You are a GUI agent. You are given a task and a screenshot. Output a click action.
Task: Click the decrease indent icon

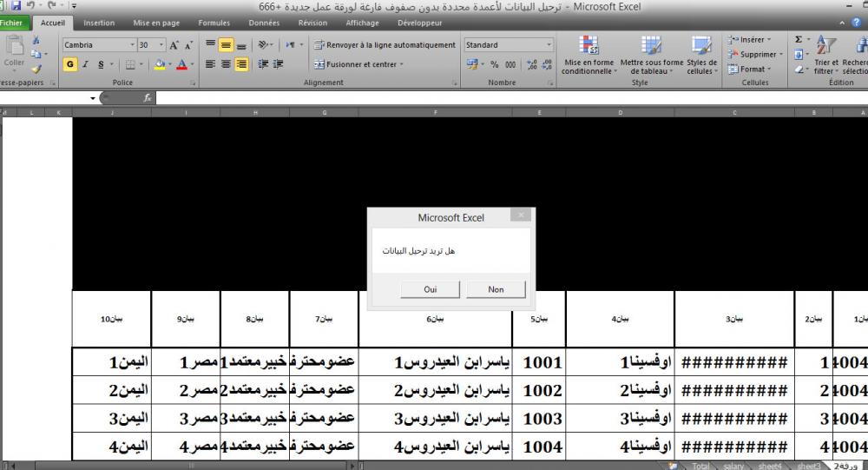[x=263, y=64]
